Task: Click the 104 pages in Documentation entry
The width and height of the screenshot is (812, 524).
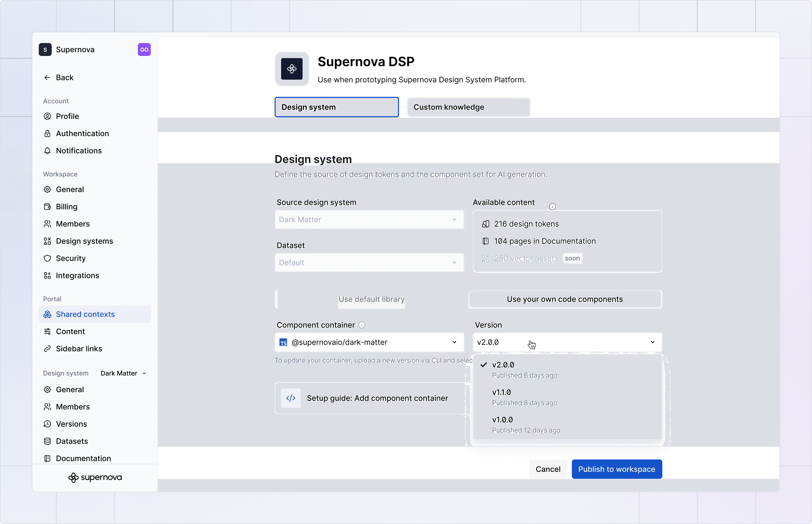Action: pyautogui.click(x=539, y=241)
